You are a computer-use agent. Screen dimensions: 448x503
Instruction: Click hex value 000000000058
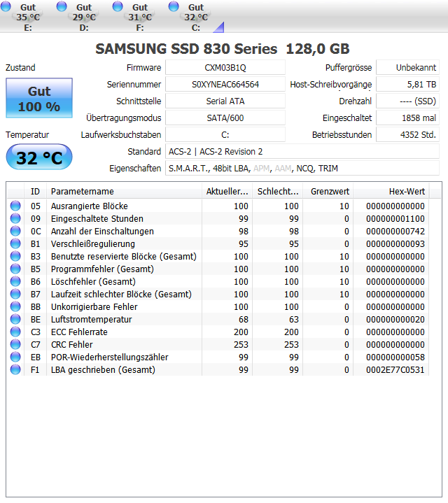point(395,357)
